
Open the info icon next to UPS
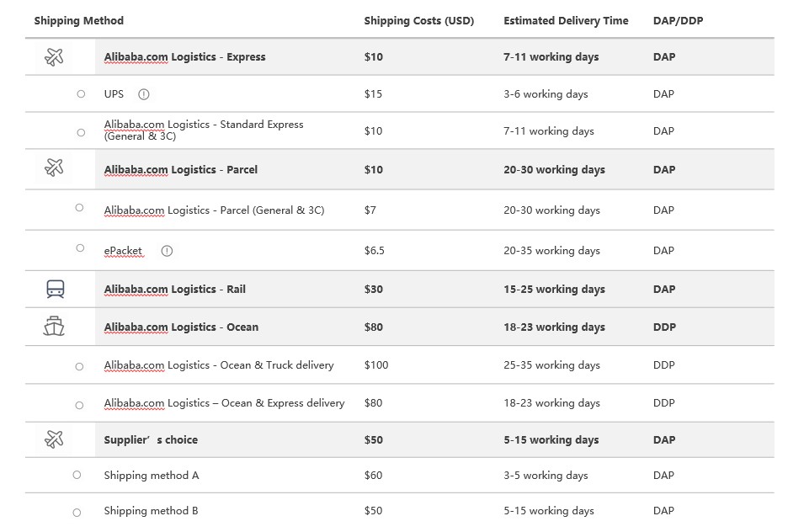[144, 94]
